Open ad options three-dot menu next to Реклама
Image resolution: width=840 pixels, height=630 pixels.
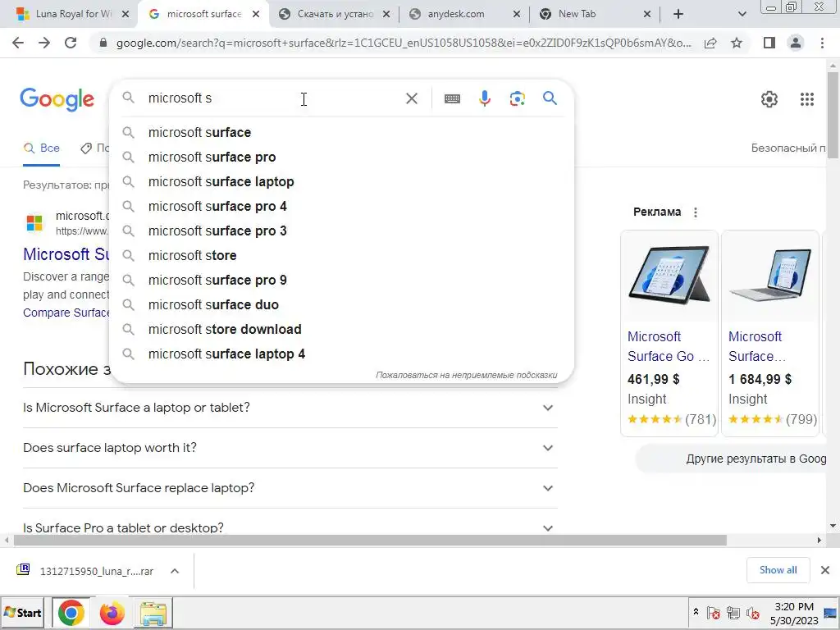[696, 212]
